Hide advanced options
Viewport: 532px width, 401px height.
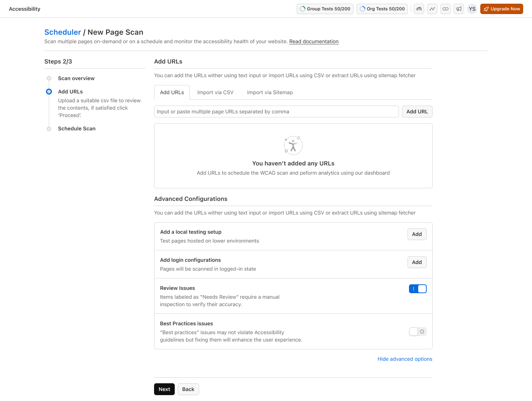(x=405, y=359)
